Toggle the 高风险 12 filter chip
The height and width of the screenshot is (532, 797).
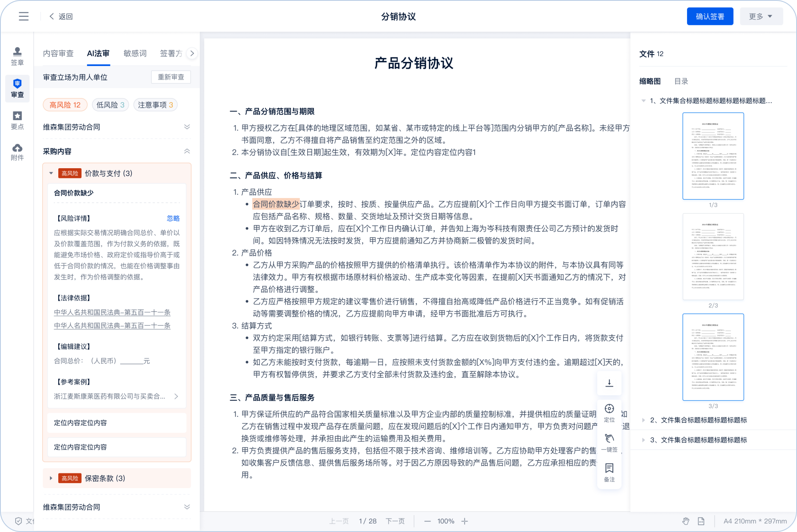(65, 105)
